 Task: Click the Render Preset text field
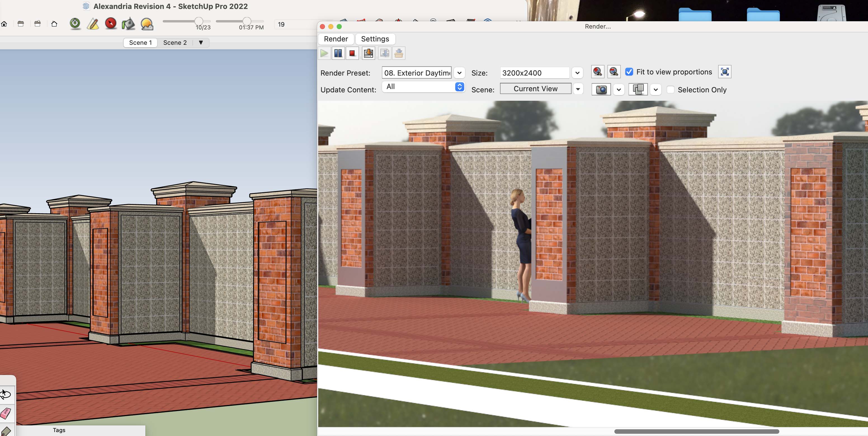pos(417,73)
